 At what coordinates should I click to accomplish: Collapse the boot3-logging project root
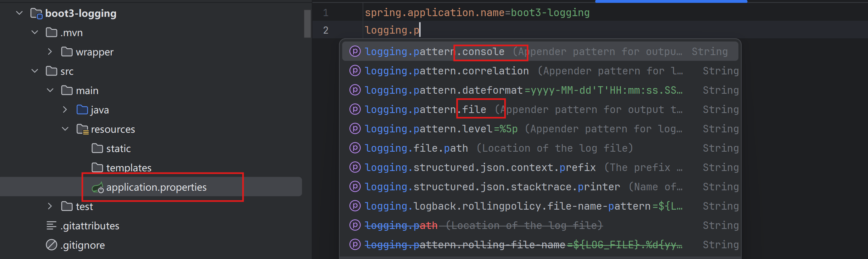tap(19, 13)
